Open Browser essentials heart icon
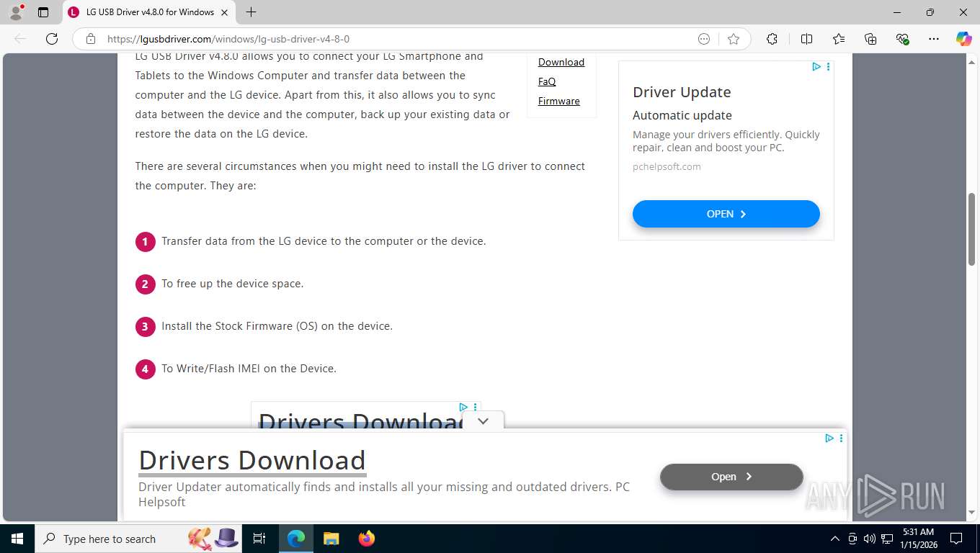The height and width of the screenshot is (553, 980). [902, 39]
